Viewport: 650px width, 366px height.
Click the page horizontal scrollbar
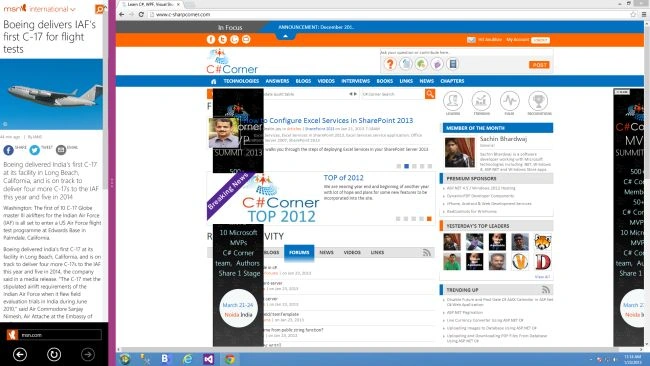pos(378,349)
